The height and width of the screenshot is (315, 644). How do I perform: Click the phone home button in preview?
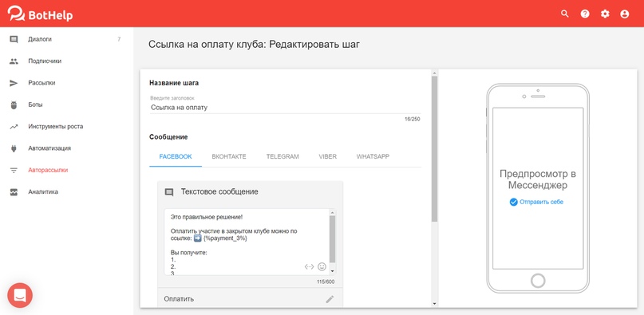(538, 281)
